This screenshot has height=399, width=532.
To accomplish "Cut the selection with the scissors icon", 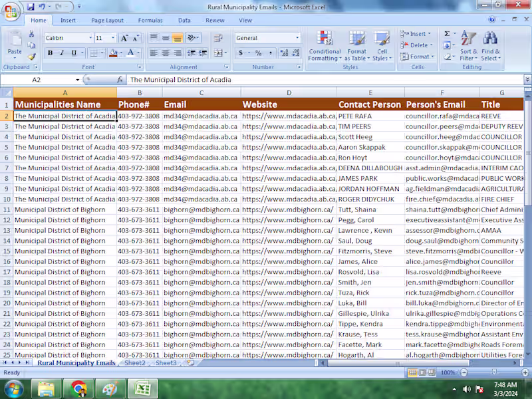I will pyautogui.click(x=31, y=34).
